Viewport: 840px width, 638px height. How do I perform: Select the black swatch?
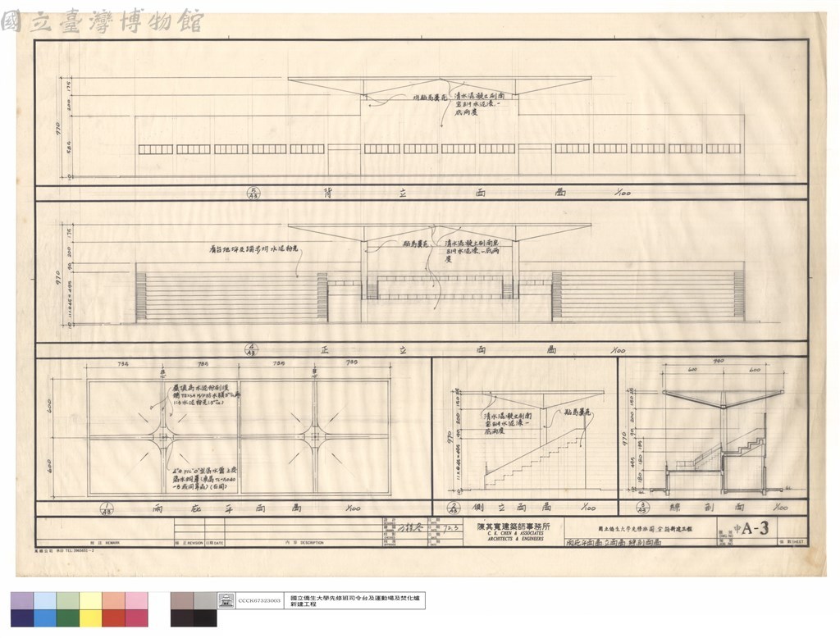(205, 617)
